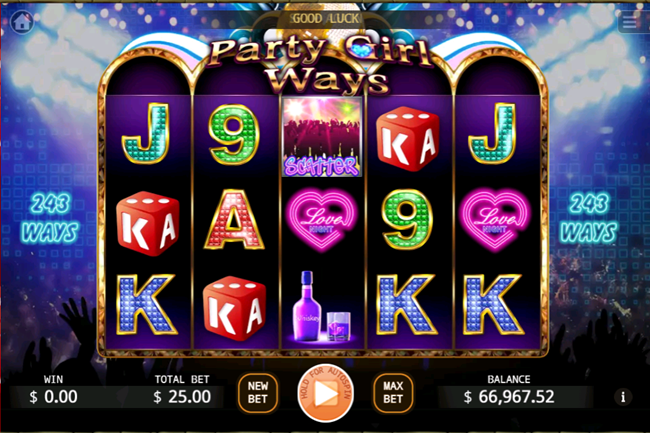Click the TOTAL BET amount field
Viewport: 650px width, 433px height.
tap(182, 397)
